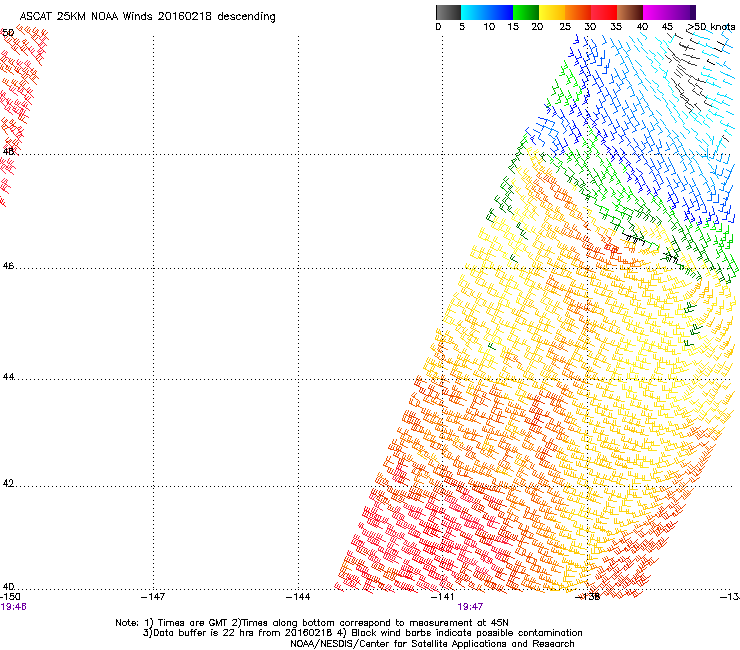The width and height of the screenshot is (740, 650).
Task: Select the brown 35-40 knots swatch
Action: (x=630, y=12)
